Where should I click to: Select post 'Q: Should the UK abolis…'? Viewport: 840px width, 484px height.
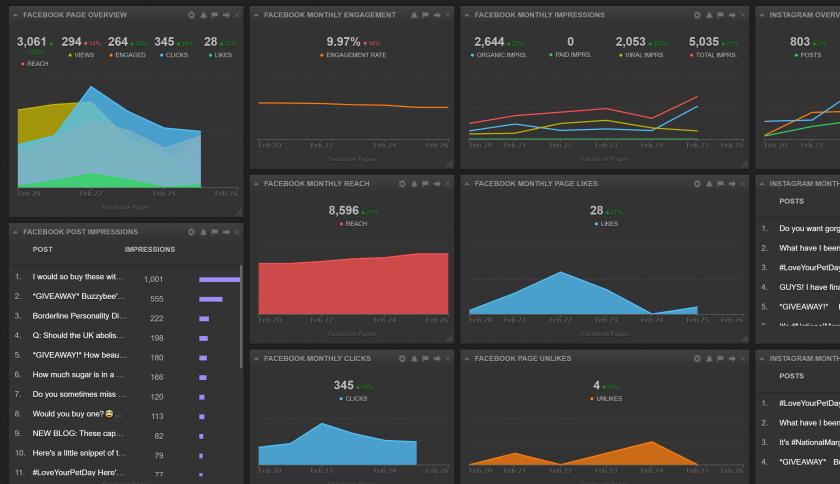[79, 336]
